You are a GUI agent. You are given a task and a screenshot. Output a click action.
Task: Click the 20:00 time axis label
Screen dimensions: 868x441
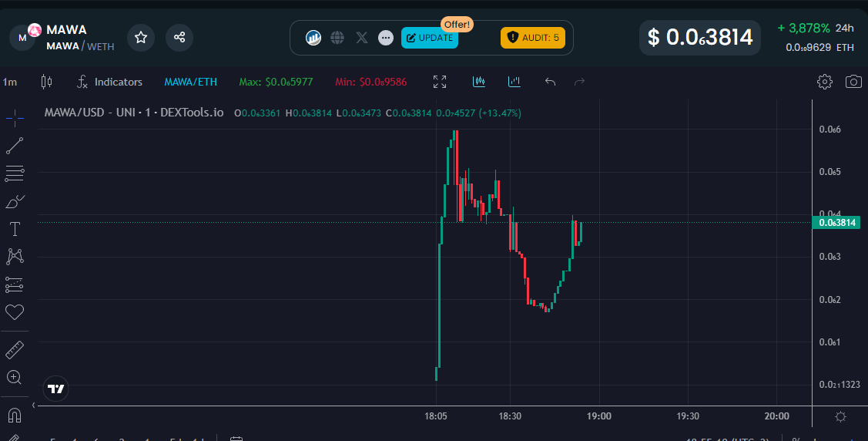click(x=776, y=416)
